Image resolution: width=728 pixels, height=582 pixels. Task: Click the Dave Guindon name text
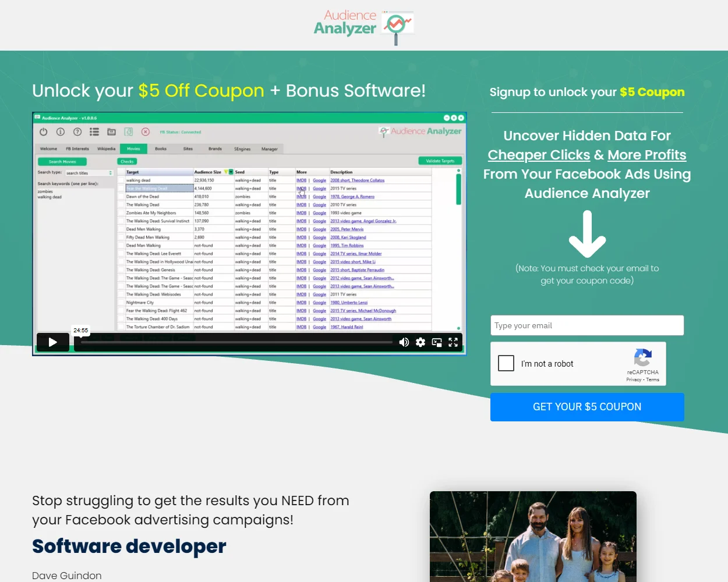(x=67, y=576)
